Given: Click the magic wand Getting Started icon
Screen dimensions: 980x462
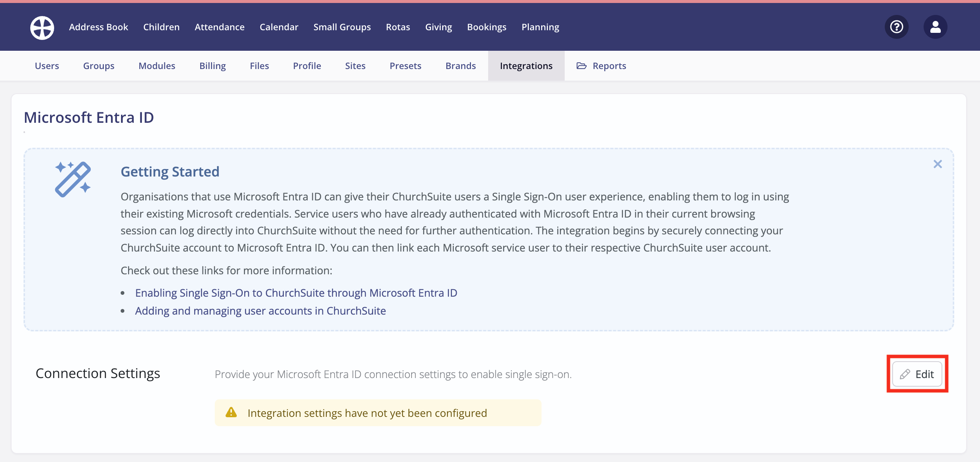Looking at the screenshot, I should pyautogui.click(x=73, y=179).
